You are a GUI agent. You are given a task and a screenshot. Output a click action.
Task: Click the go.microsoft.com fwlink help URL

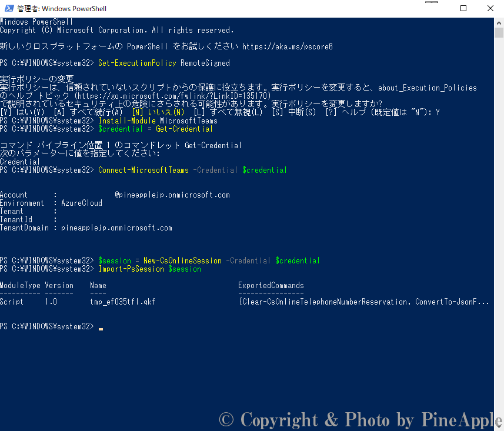pos(172,96)
